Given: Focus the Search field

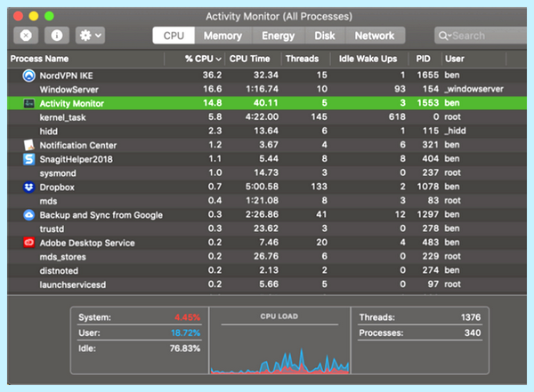Looking at the screenshot, I should coord(481,36).
